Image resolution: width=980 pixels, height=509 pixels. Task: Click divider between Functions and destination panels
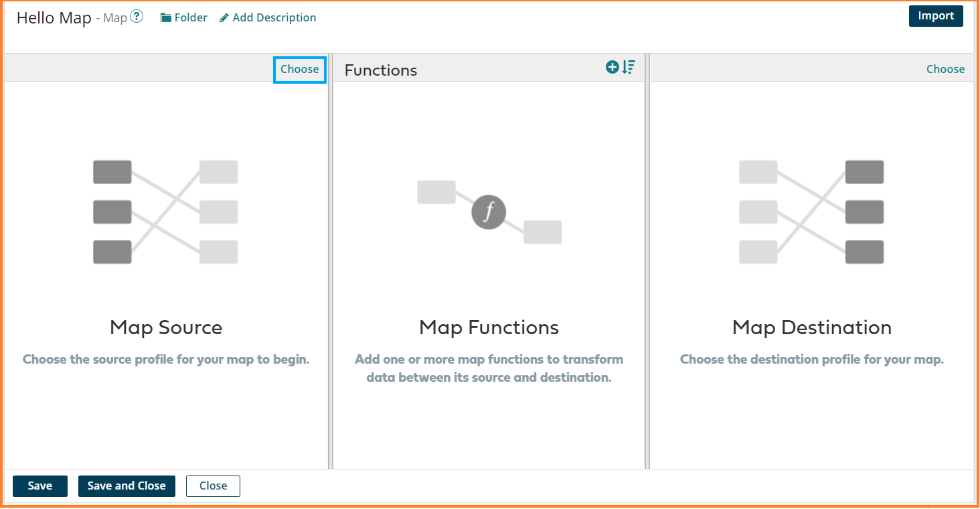coord(647,268)
